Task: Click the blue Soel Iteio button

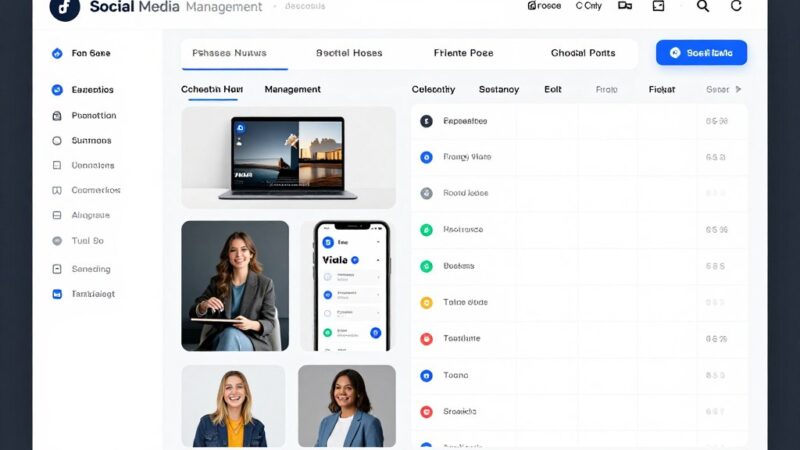Action: click(x=701, y=53)
